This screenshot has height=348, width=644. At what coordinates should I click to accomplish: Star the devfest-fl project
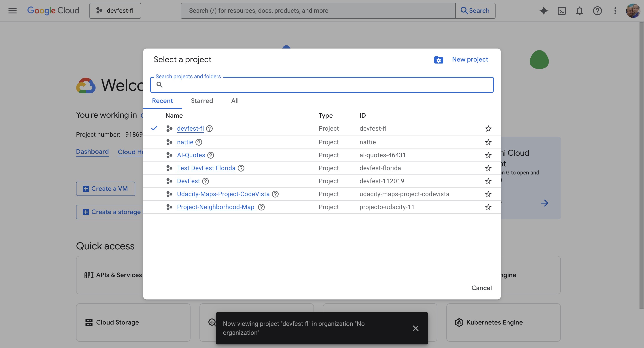pyautogui.click(x=488, y=129)
